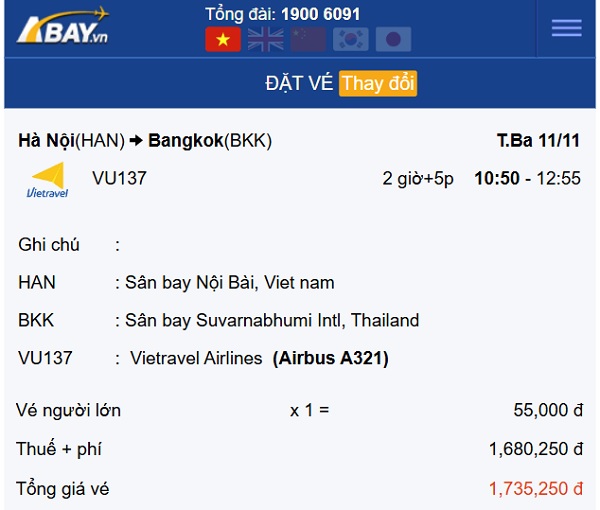Click the ABAY.vn logo
600x510 pixels.
62,28
